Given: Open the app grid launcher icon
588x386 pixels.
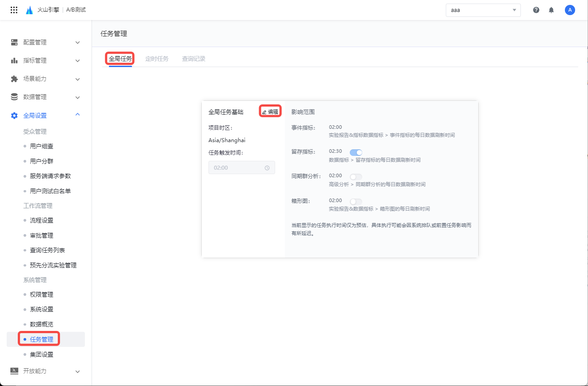Looking at the screenshot, I should [x=14, y=10].
